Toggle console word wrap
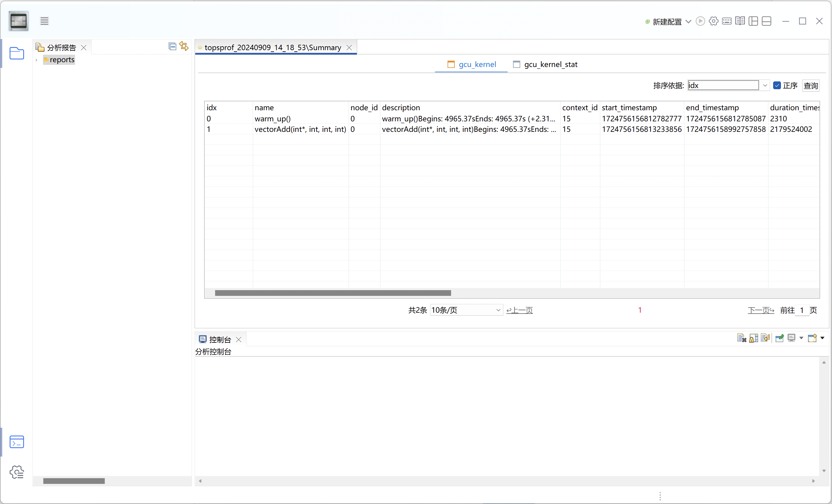The width and height of the screenshot is (832, 504). 765,338
